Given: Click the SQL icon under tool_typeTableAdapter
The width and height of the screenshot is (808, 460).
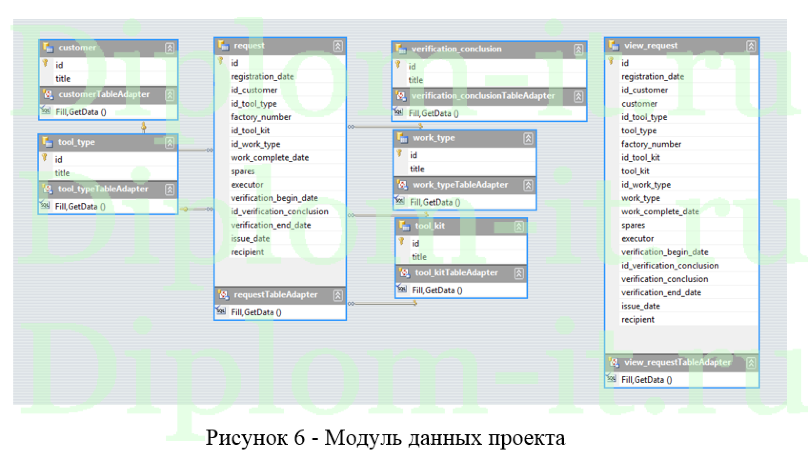Looking at the screenshot, I should coord(45,206).
